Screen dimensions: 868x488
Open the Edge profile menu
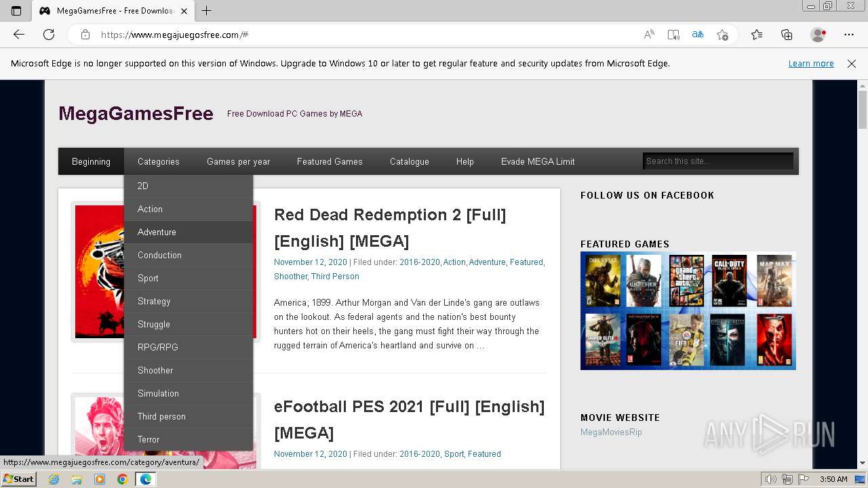tap(818, 35)
